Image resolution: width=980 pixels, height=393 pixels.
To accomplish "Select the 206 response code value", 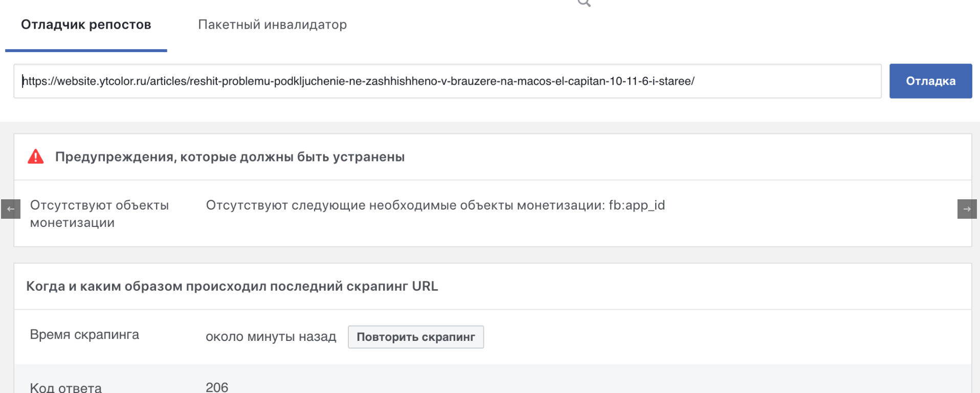I will [217, 387].
